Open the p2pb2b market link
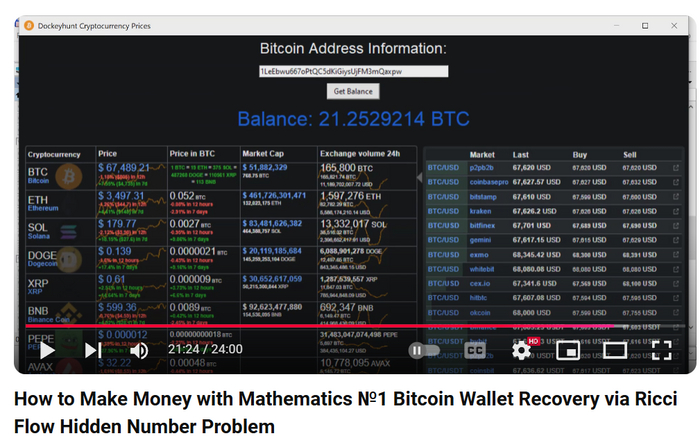This screenshot has width=700, height=445. (x=481, y=168)
